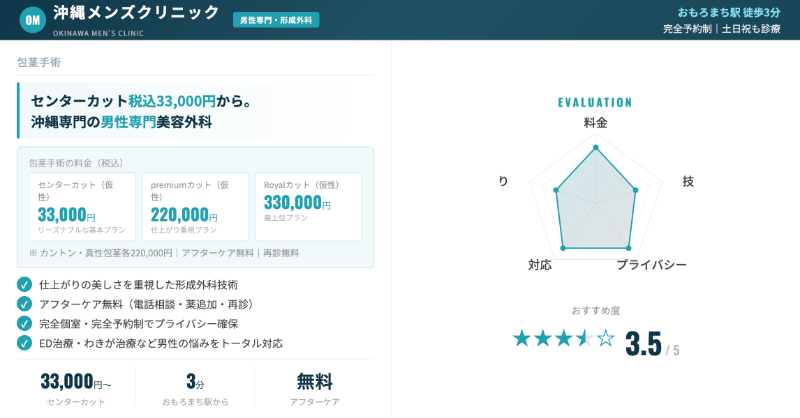Click the empty fifth rating star
Screen dimensions: 800x418
(x=605, y=338)
